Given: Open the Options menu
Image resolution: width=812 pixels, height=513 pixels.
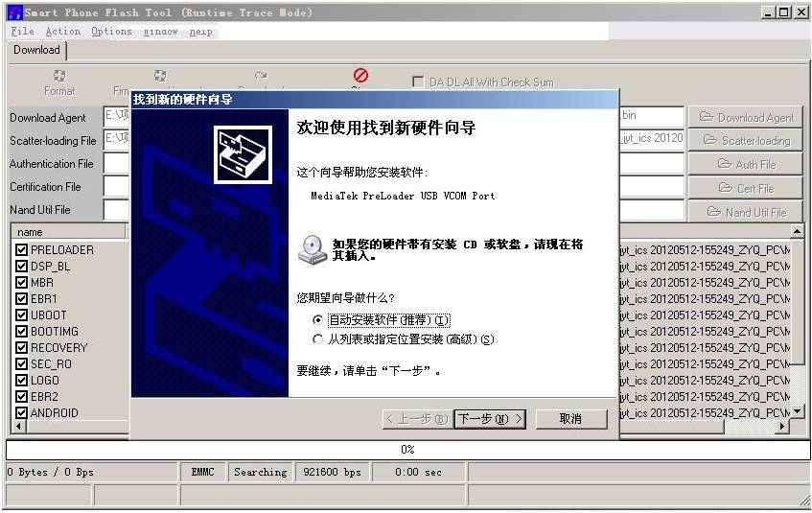Looking at the screenshot, I should pyautogui.click(x=111, y=31).
